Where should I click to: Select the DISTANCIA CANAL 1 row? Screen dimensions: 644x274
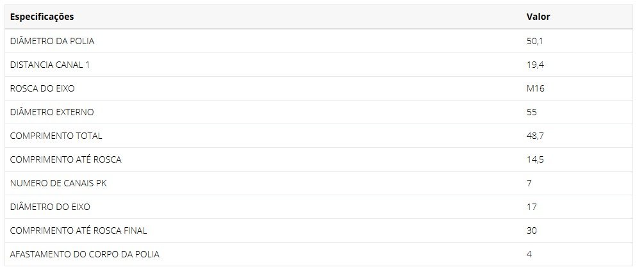(318, 65)
